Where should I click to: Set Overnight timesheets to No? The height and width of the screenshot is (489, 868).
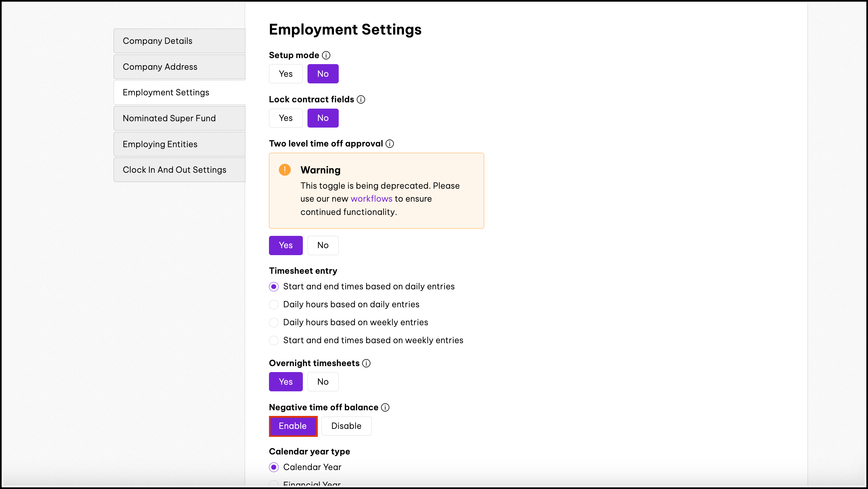[322, 382]
